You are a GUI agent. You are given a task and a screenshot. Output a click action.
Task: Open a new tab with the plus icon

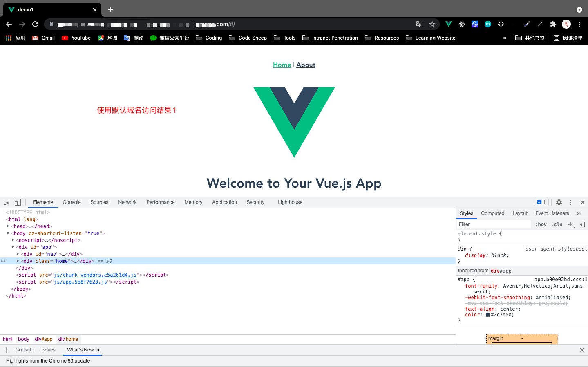[x=110, y=10]
